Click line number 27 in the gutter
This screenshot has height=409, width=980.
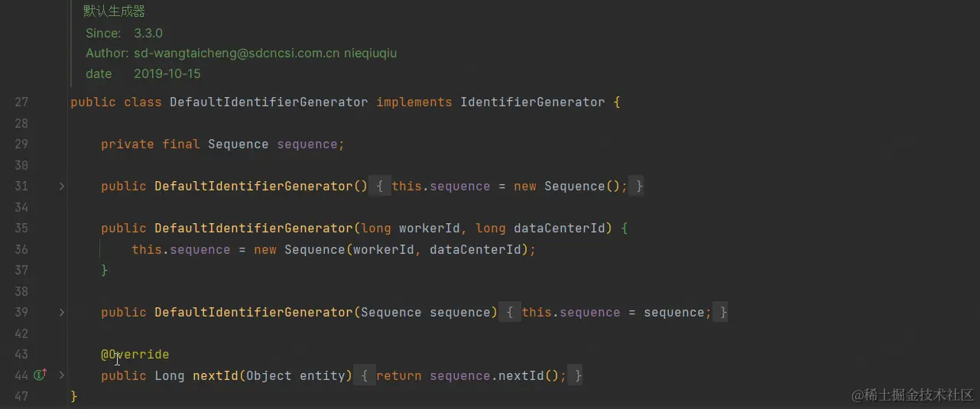(21, 102)
